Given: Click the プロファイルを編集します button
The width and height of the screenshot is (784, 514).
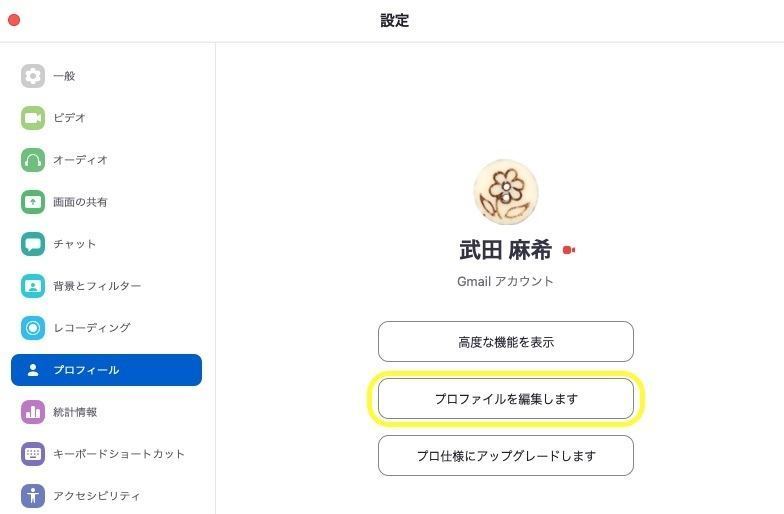Looking at the screenshot, I should (506, 398).
